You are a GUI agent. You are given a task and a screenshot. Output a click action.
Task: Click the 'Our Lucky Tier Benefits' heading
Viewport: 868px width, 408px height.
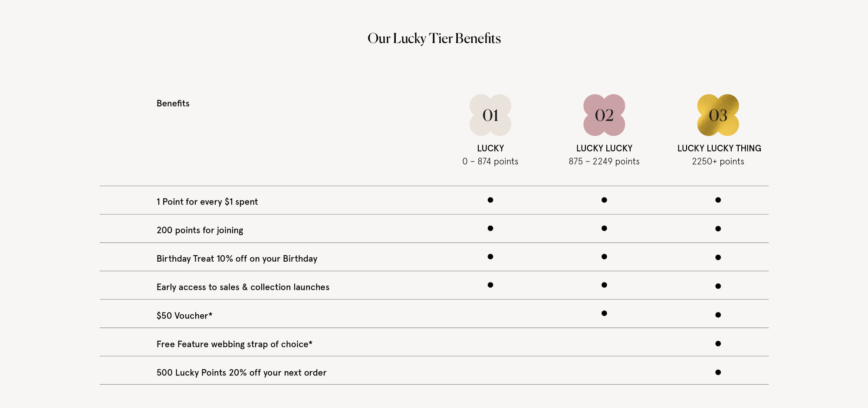click(x=434, y=39)
